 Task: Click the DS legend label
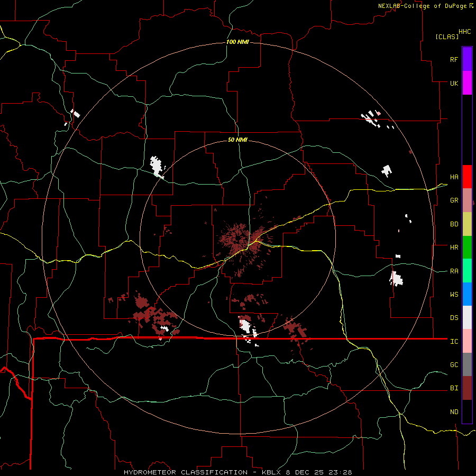(x=454, y=318)
